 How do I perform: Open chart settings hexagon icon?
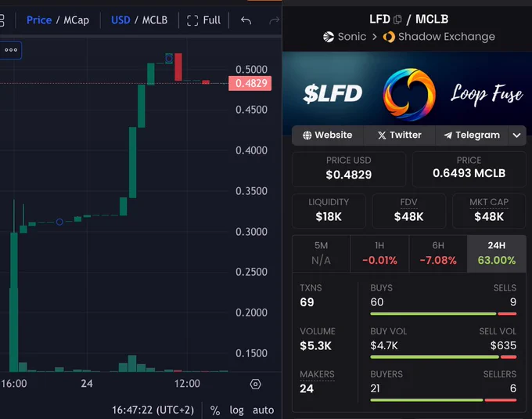pyautogui.click(x=256, y=384)
